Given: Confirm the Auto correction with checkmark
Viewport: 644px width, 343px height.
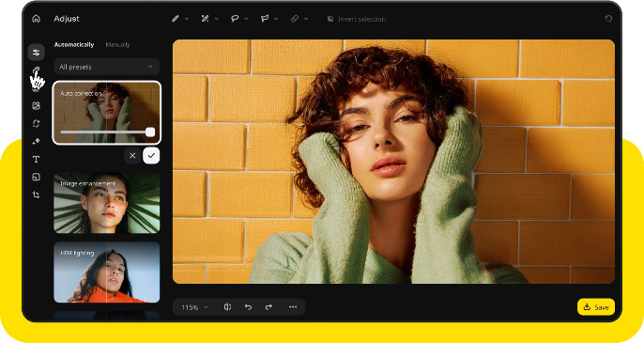Looking at the screenshot, I should point(151,155).
